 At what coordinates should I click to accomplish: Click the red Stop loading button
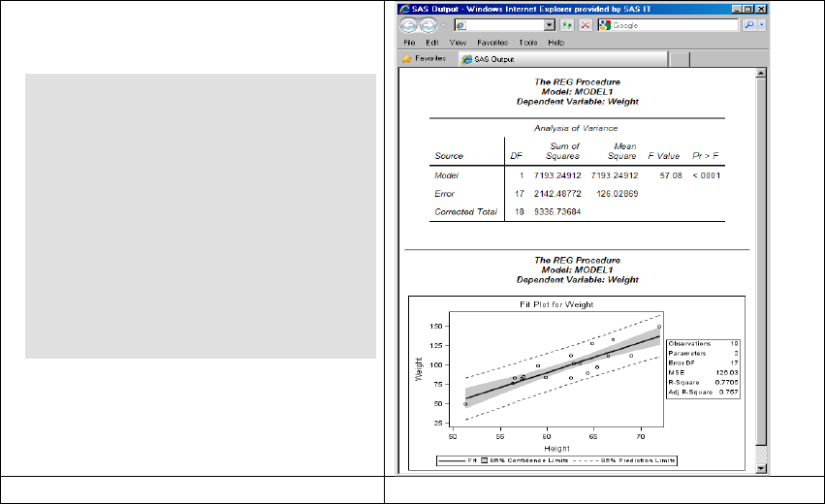point(586,25)
